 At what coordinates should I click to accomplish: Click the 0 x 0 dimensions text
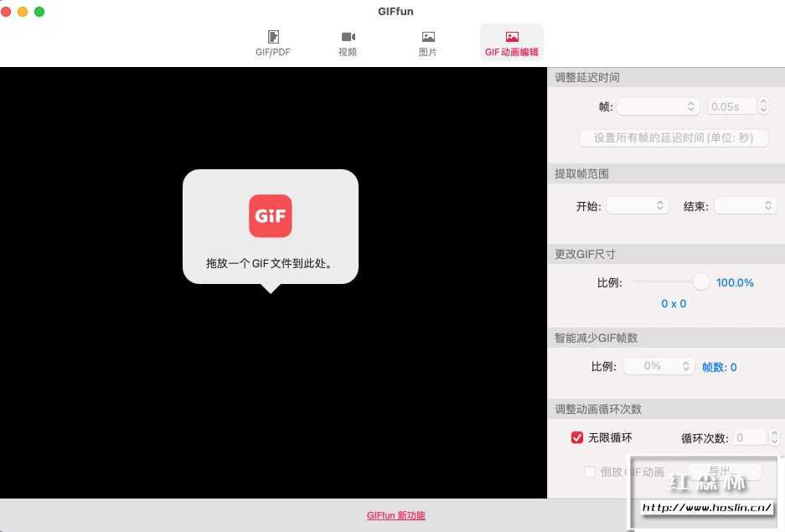pyautogui.click(x=674, y=304)
